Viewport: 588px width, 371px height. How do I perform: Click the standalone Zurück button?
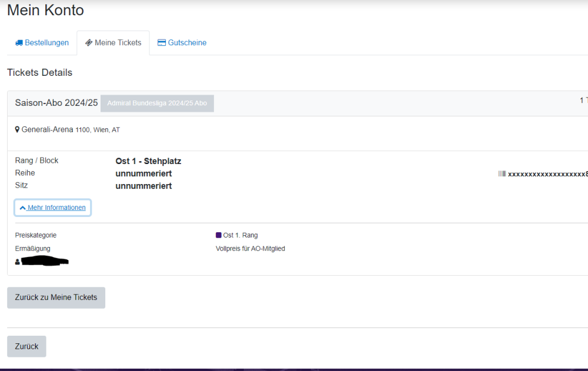(x=26, y=346)
